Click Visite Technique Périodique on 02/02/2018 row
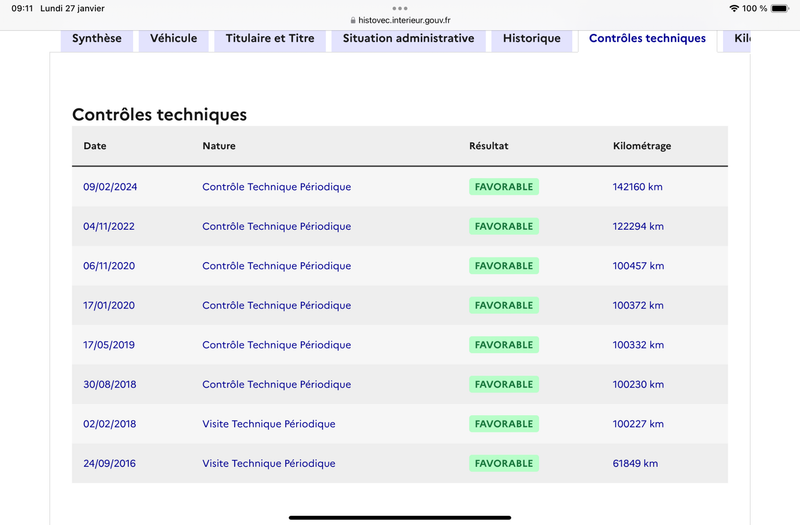 tap(269, 424)
